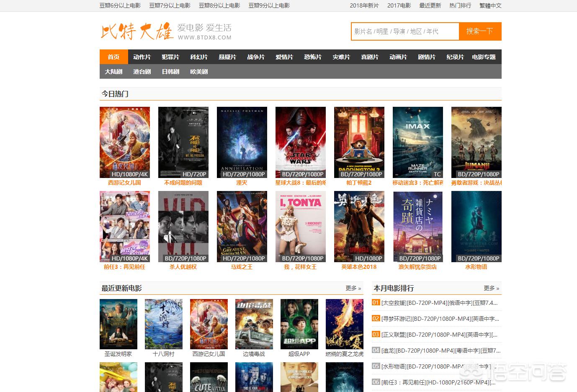Viewport: 577px width, 392px height.
Task: Expand 更多 in 本月电影排行 section
Action: [x=492, y=288]
